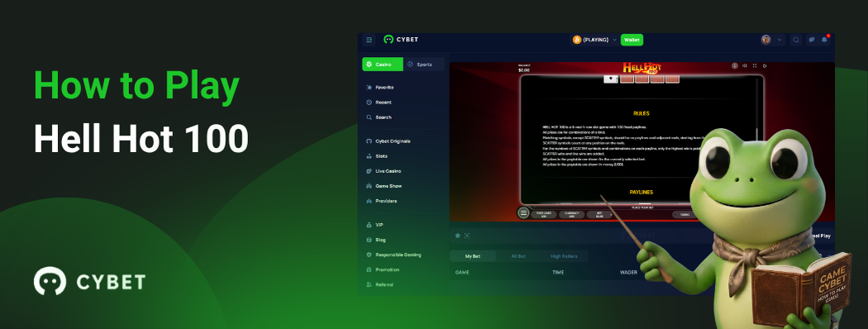Viewport: 868px width, 329px height.
Task: Click the Responsible Gaming shield icon
Action: (x=369, y=255)
